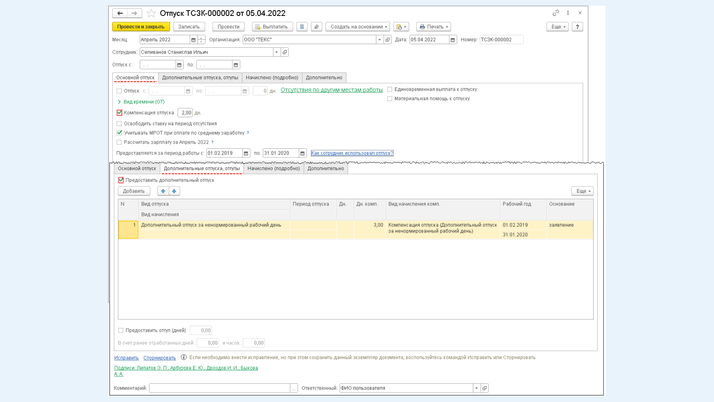714x402 pixels.
Task: Uncheck Предоставить дополнительный отпуск
Action: point(121,181)
